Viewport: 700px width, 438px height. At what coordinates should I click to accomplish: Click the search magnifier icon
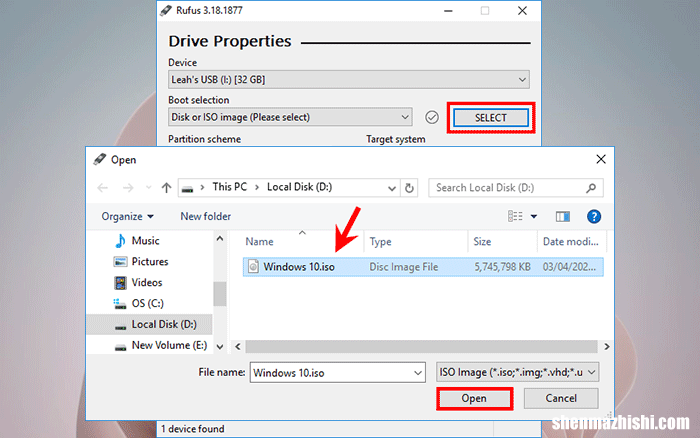coord(591,188)
